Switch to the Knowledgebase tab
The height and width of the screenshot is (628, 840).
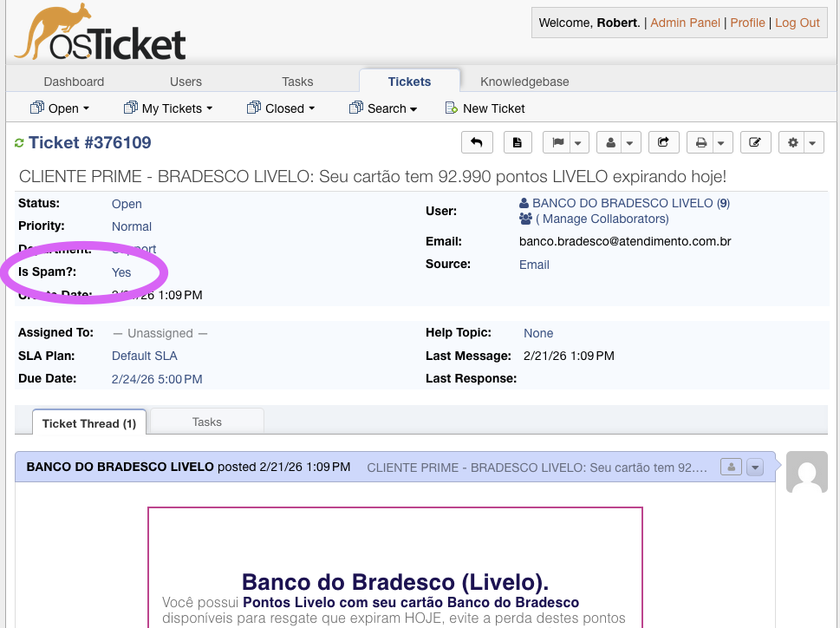pyautogui.click(x=524, y=82)
